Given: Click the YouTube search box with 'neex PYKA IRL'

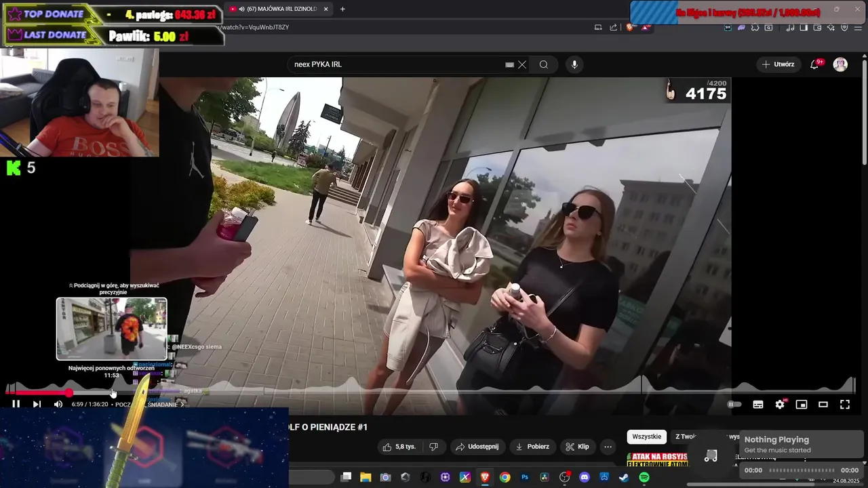Looking at the screenshot, I should (x=397, y=64).
